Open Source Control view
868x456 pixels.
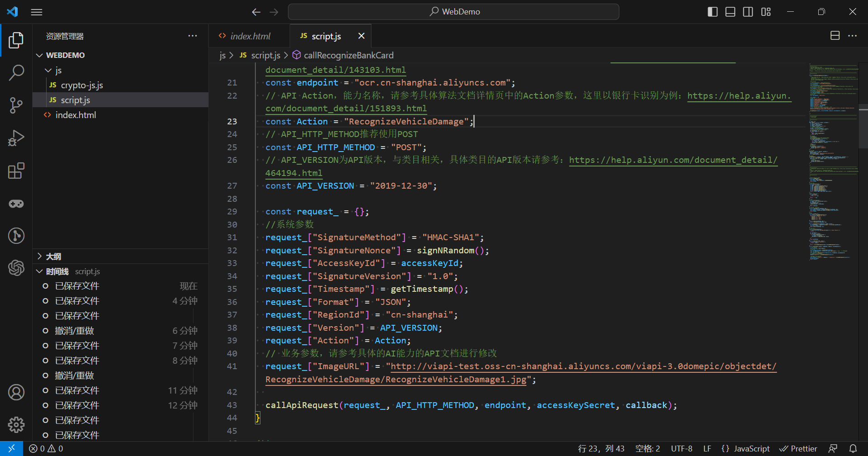(x=16, y=105)
